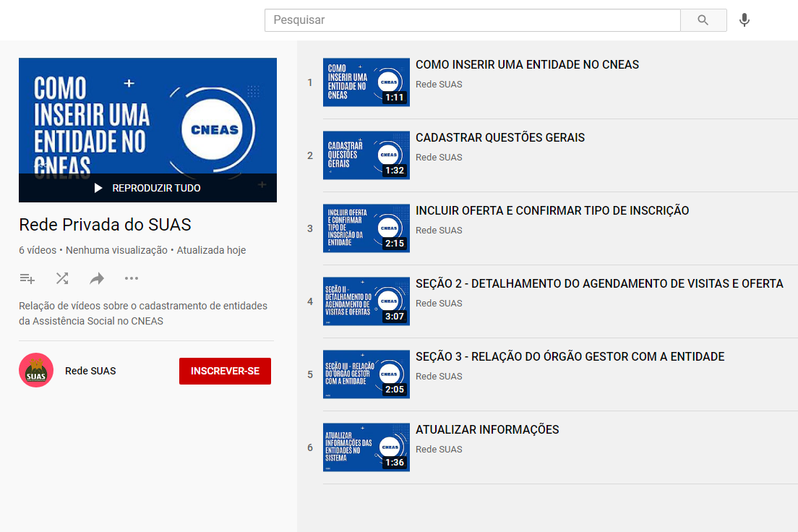Click thumbnail of Cadastrar Questões Gerais video

366,155
